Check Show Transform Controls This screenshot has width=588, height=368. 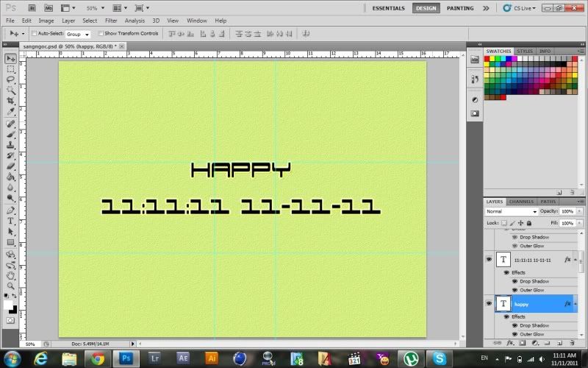[101, 34]
